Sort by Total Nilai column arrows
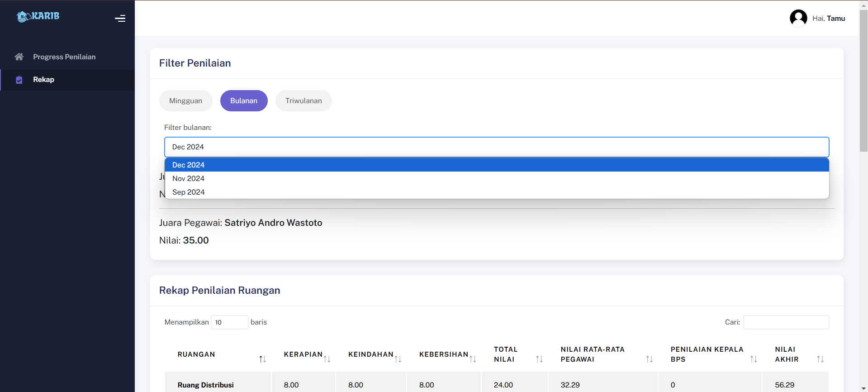Viewport: 868px width, 392px height. (x=539, y=359)
